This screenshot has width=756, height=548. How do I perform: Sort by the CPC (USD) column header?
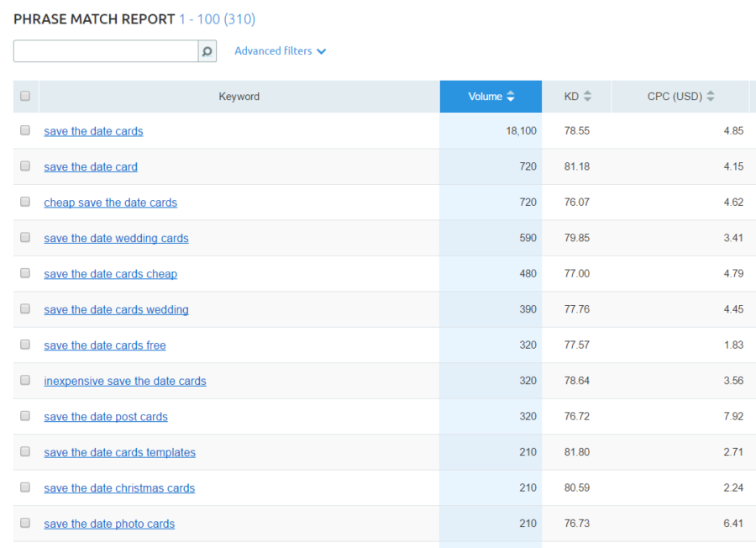680,97
